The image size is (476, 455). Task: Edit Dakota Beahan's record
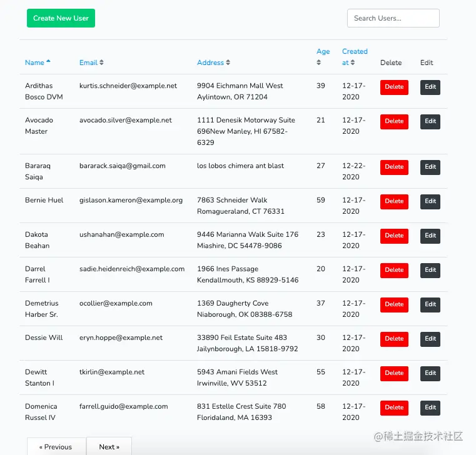coord(430,236)
